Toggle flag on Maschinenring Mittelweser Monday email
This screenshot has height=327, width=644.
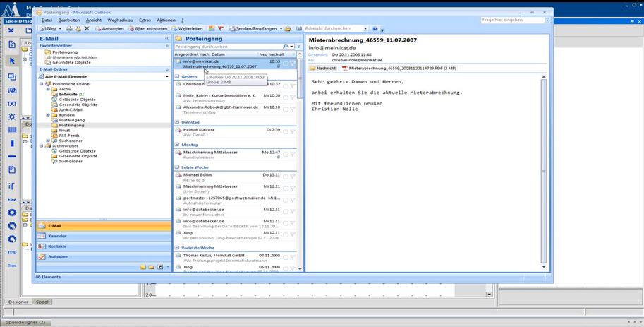[x=293, y=153]
